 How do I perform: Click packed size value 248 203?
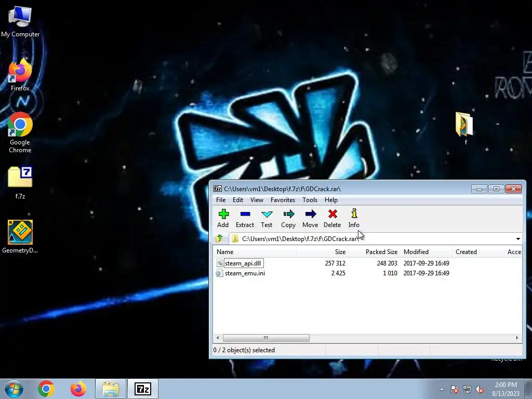(x=387, y=263)
